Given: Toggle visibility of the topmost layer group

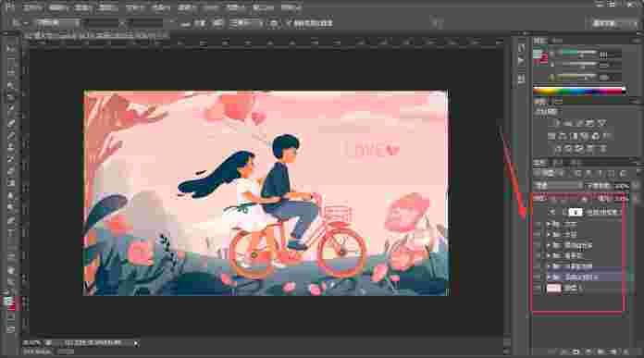Looking at the screenshot, I should [x=538, y=224].
